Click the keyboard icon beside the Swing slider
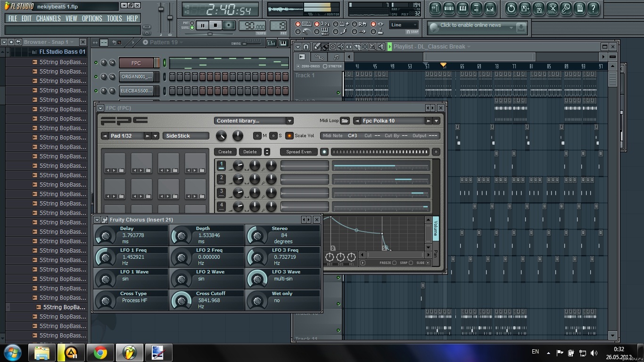 [283, 43]
